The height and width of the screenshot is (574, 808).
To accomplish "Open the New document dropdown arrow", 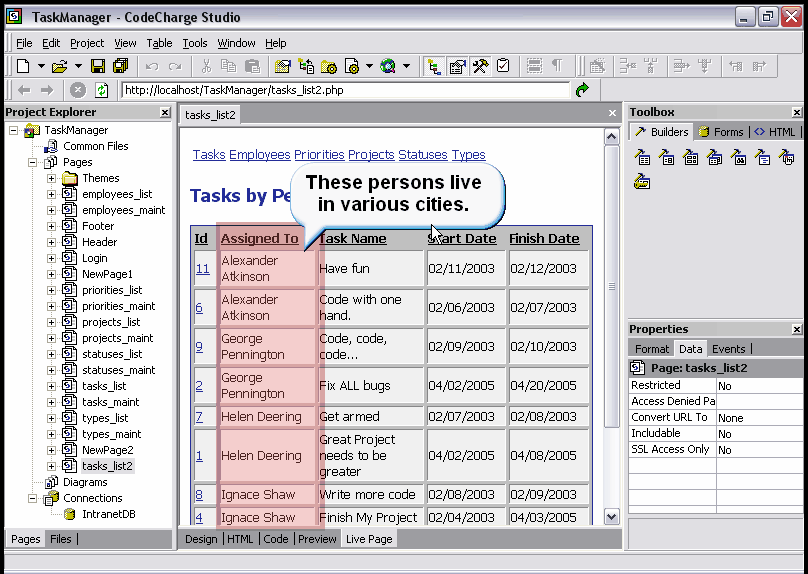I will 41,66.
